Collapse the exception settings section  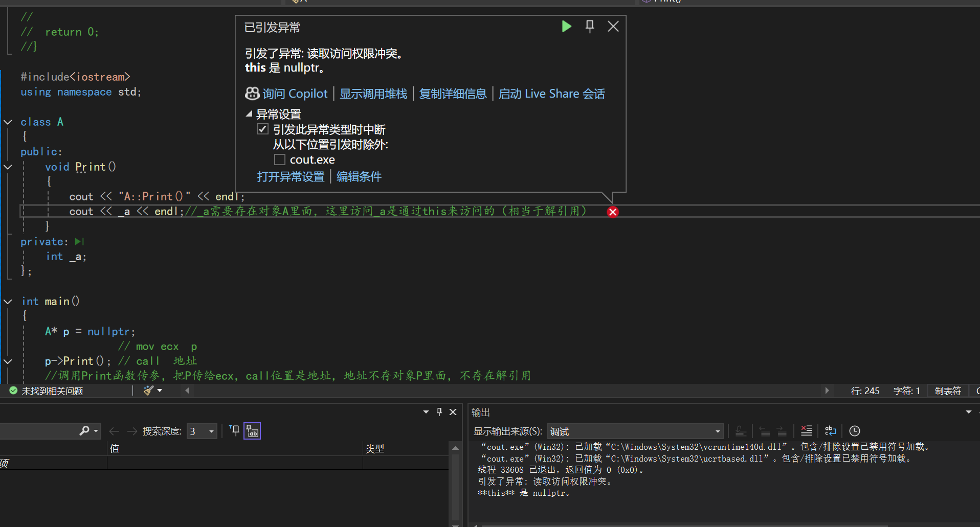click(x=249, y=113)
